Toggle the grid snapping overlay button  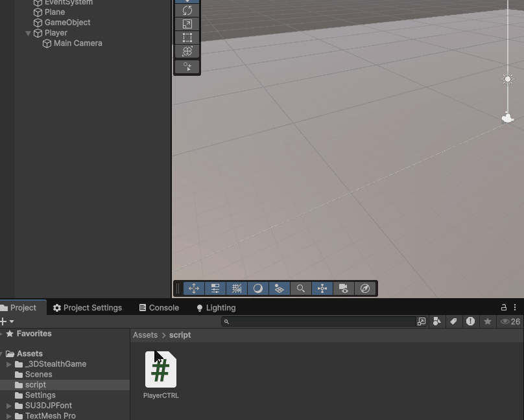tap(237, 288)
